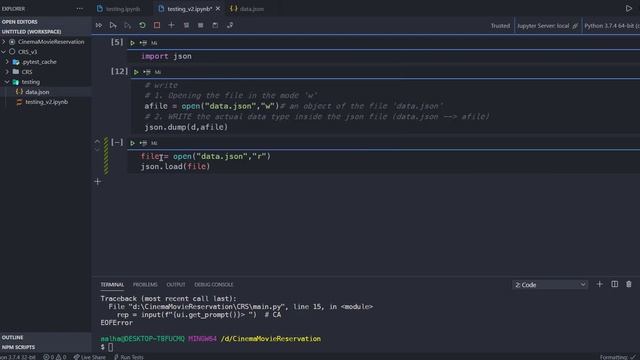The width and height of the screenshot is (640, 360).
Task: Click the variable explorer toolbar icon
Action: (x=200, y=25)
